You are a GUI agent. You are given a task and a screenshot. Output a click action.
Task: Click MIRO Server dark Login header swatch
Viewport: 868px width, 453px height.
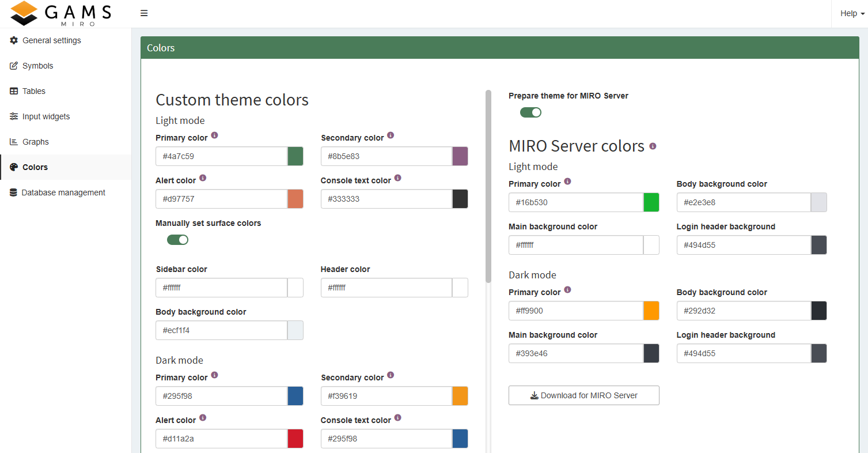pyautogui.click(x=819, y=353)
